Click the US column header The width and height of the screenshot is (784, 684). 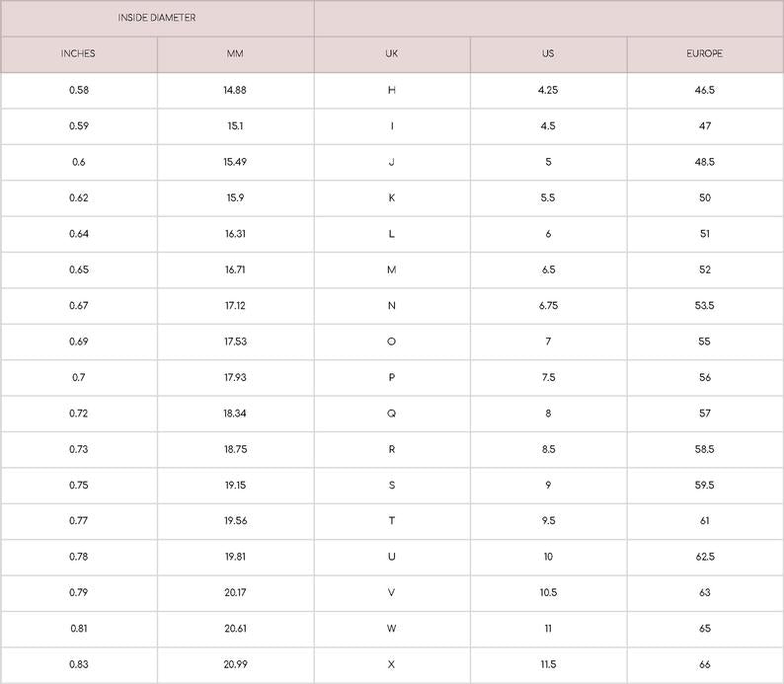click(x=548, y=54)
